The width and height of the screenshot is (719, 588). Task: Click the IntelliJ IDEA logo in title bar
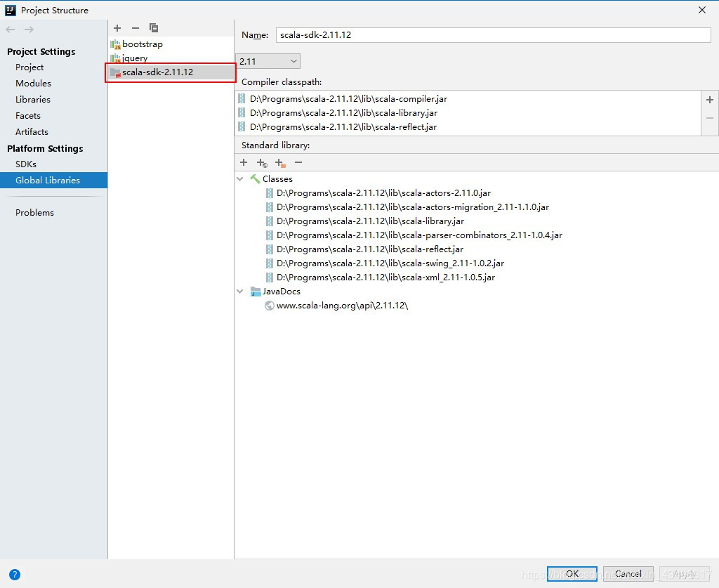point(10,10)
